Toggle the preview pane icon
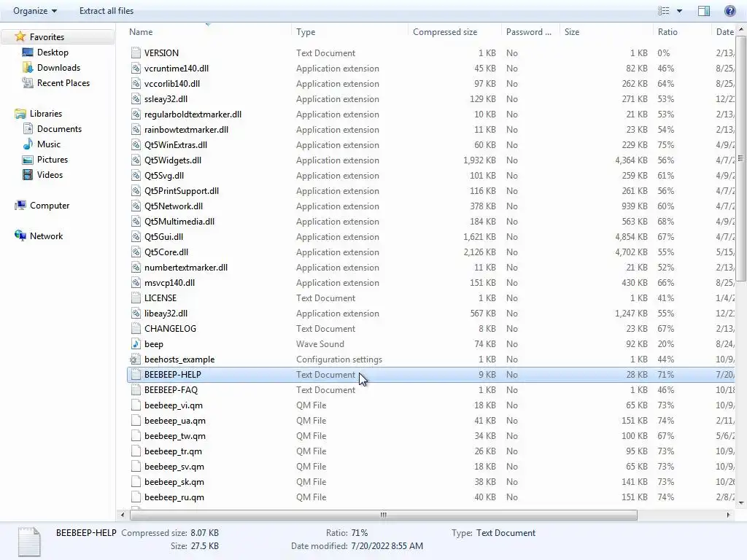Image resolution: width=747 pixels, height=560 pixels. pyautogui.click(x=704, y=10)
